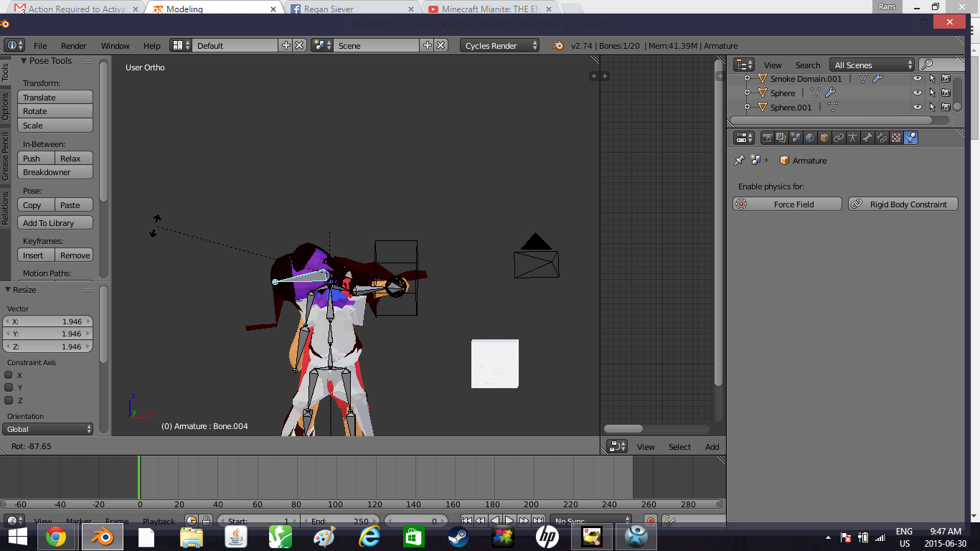Image resolution: width=980 pixels, height=551 pixels.
Task: Click the Blender icon in Windows taskbar
Action: click(x=102, y=537)
